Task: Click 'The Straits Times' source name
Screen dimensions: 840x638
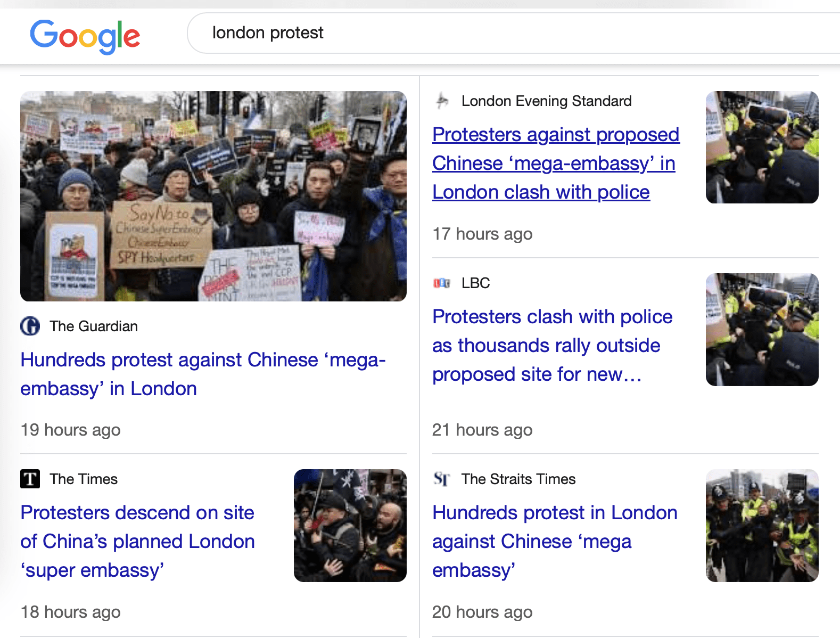Action: [x=518, y=479]
